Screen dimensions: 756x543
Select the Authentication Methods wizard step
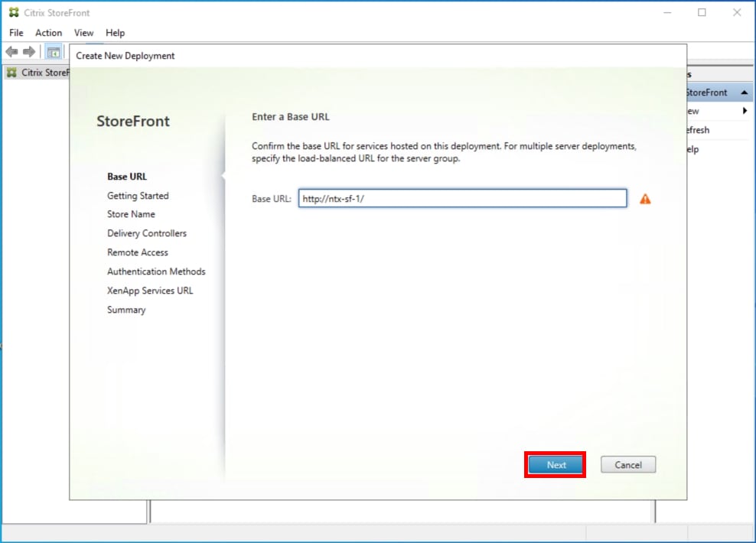click(x=156, y=271)
